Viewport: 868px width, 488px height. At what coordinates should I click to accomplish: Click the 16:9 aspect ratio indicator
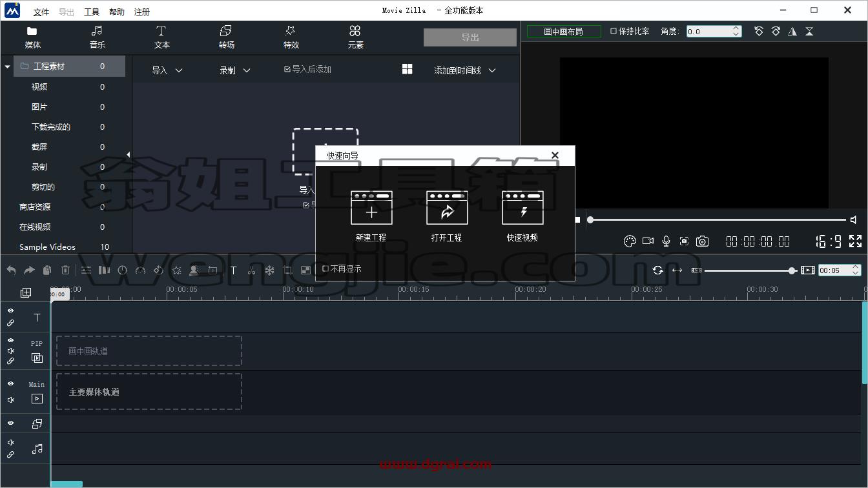pyautogui.click(x=829, y=241)
